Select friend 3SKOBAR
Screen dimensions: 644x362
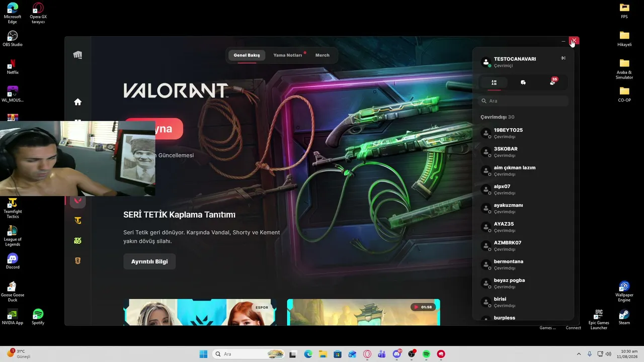pos(523,152)
